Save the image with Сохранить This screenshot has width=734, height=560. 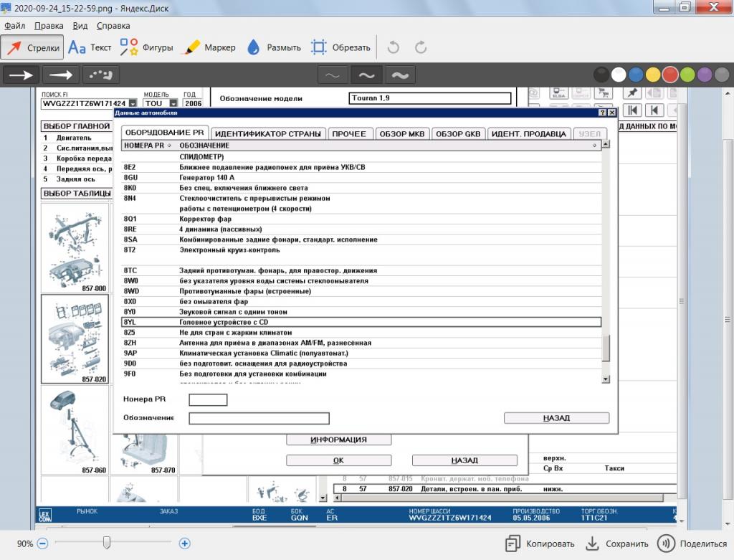[x=617, y=544]
